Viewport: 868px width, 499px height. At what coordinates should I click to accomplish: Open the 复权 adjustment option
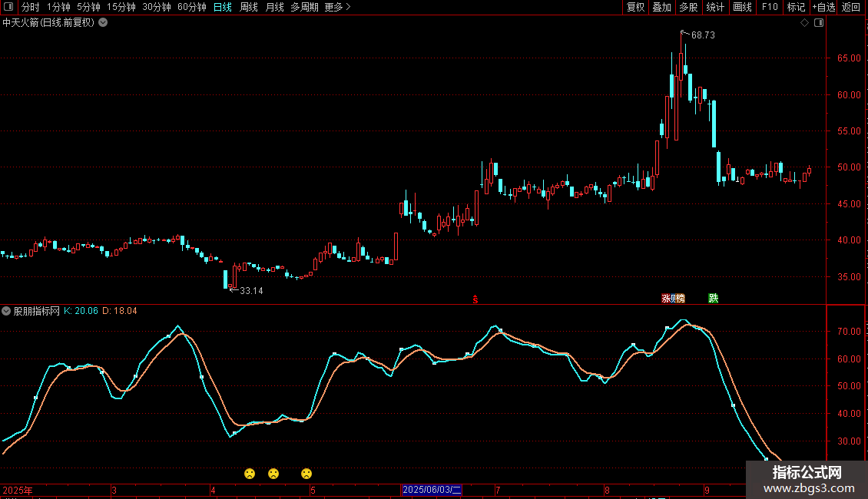pyautogui.click(x=635, y=7)
